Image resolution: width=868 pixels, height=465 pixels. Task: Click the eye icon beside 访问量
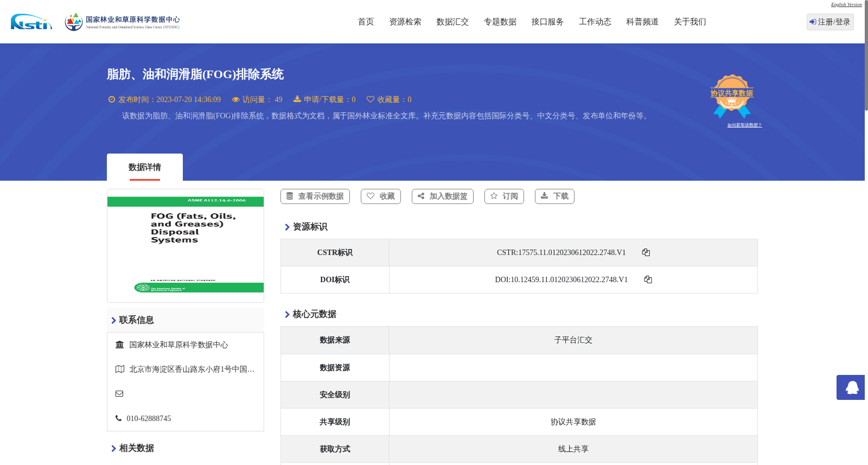click(235, 99)
